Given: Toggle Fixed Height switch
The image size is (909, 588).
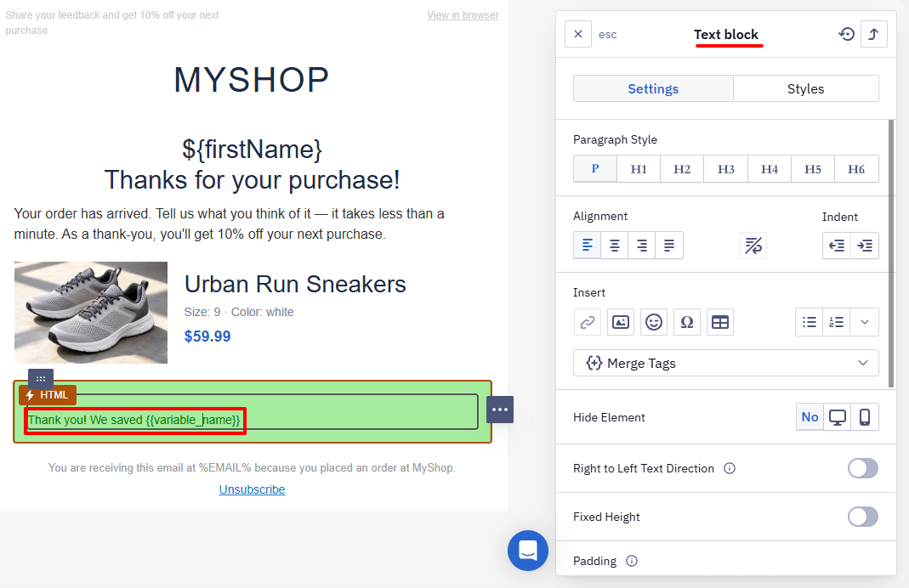Looking at the screenshot, I should coord(863,516).
